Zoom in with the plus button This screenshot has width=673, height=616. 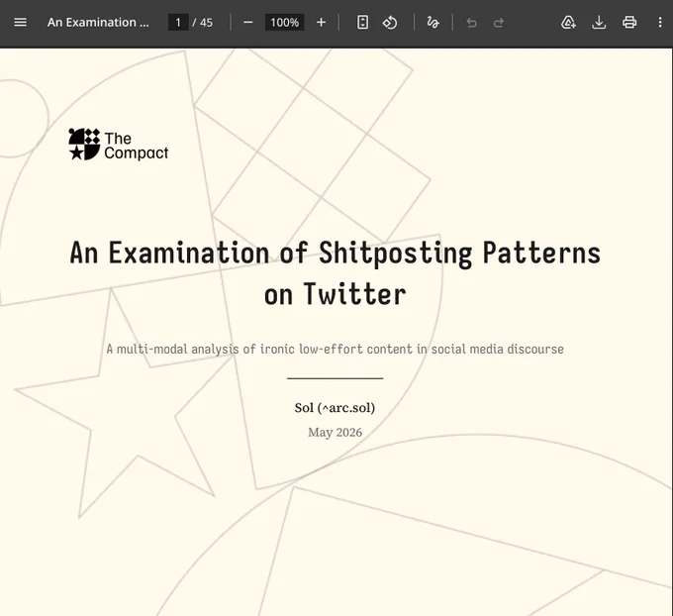pos(321,23)
